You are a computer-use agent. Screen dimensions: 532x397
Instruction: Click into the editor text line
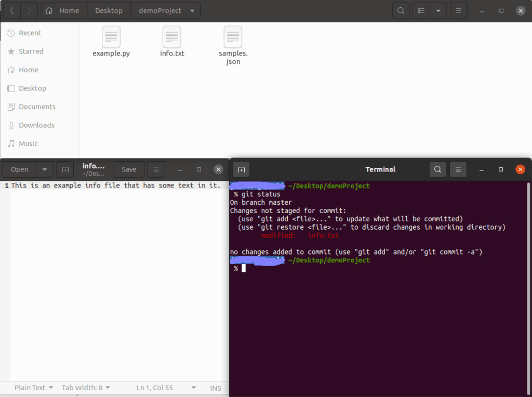(x=115, y=186)
